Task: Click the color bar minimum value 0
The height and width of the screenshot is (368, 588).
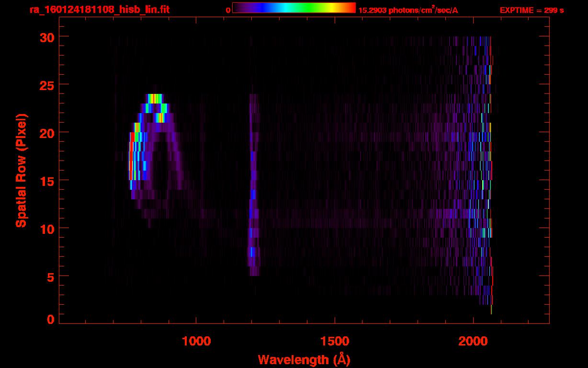Action: pyautogui.click(x=228, y=10)
